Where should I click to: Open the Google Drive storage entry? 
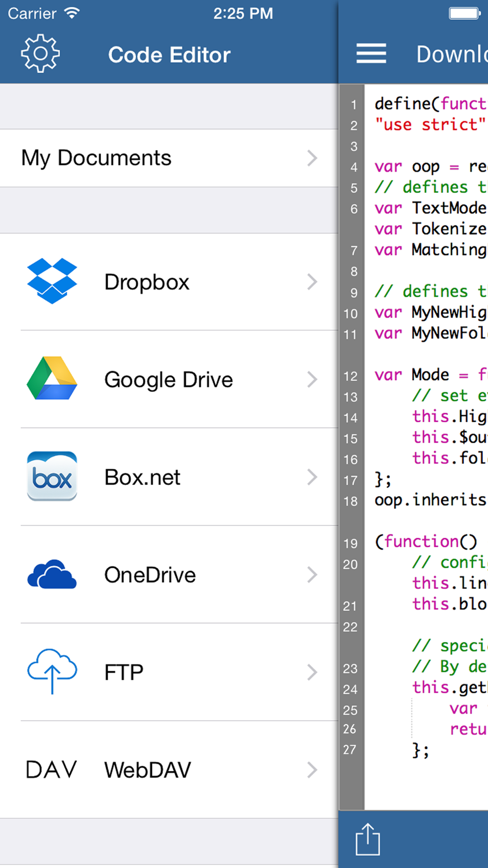(x=169, y=379)
